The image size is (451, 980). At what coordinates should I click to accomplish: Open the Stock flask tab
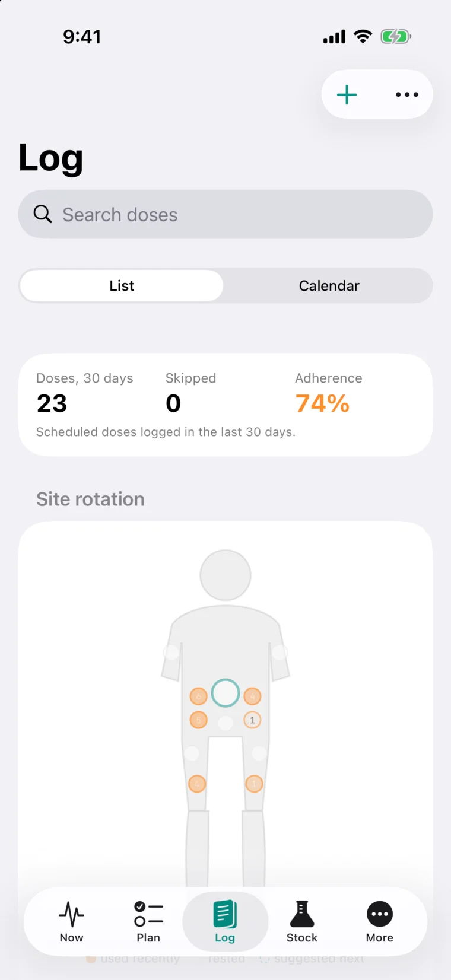click(x=302, y=921)
